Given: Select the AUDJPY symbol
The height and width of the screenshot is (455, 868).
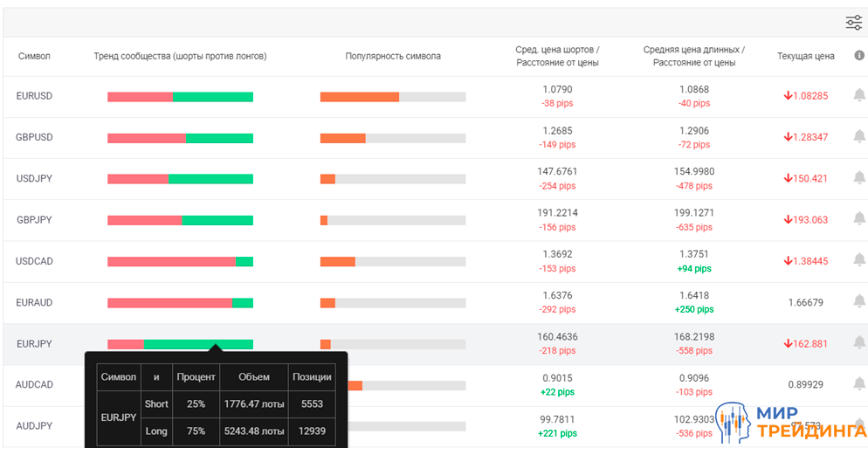Looking at the screenshot, I should (34, 426).
